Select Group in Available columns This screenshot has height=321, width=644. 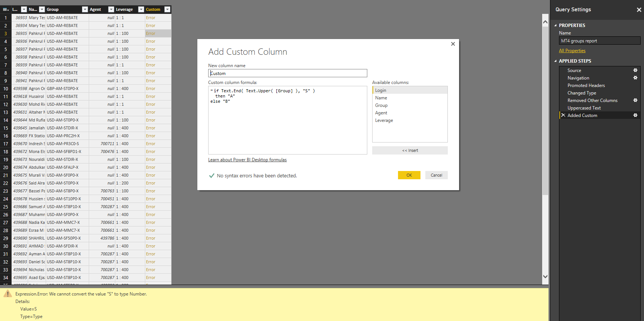point(410,105)
